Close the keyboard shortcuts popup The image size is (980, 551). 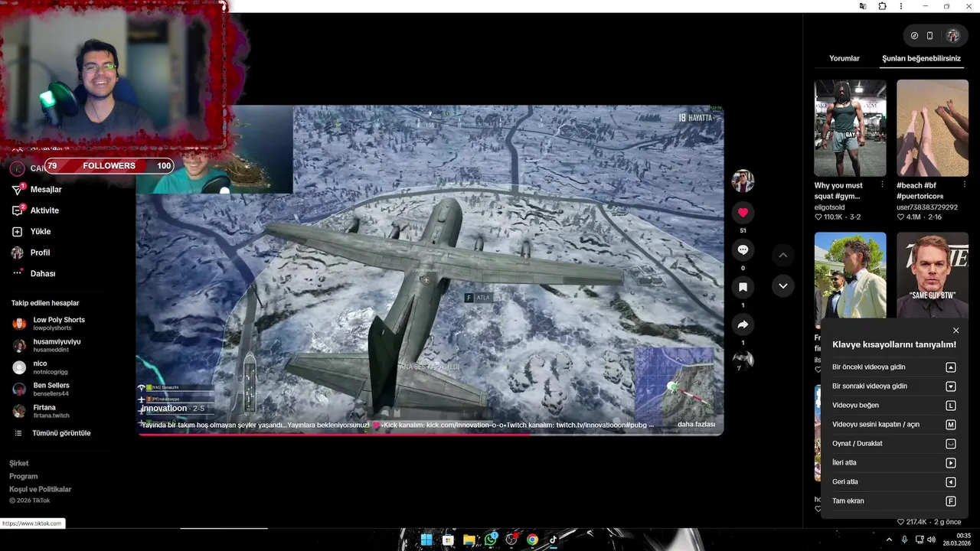click(x=955, y=331)
